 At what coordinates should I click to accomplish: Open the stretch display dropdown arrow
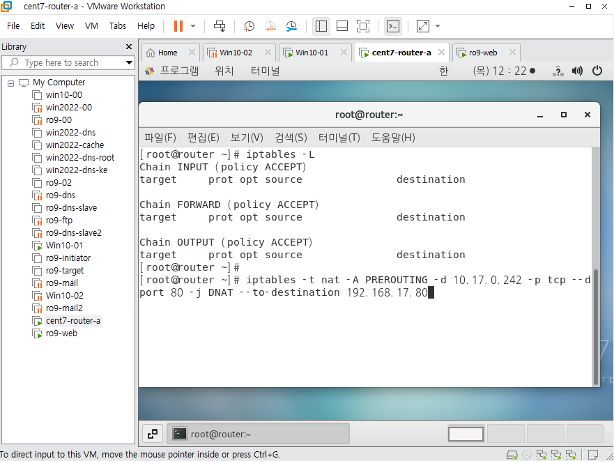click(438, 26)
